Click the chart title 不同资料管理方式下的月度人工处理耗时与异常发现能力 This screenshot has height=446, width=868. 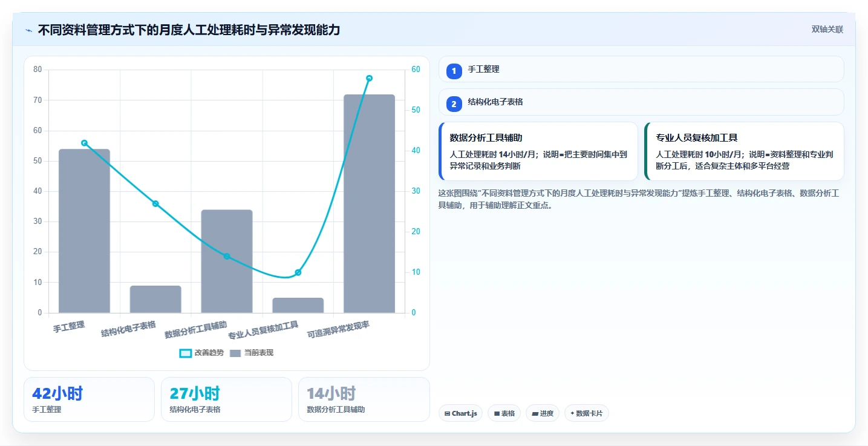189,30
